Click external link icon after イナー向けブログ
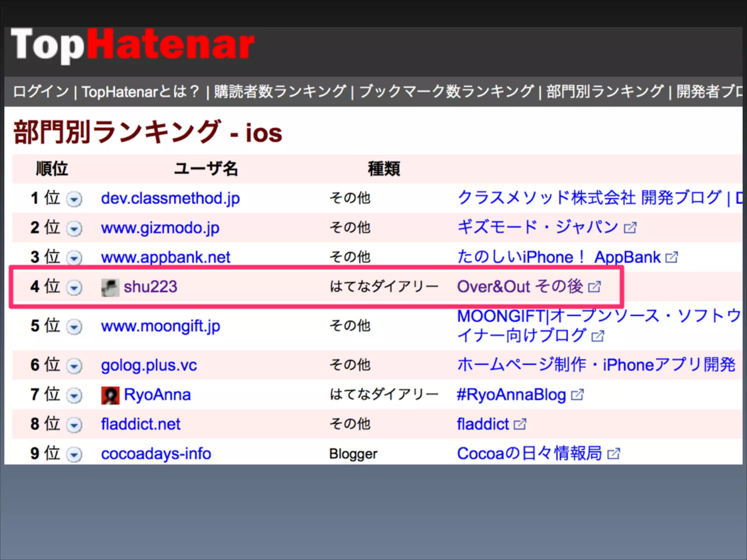 point(598,336)
